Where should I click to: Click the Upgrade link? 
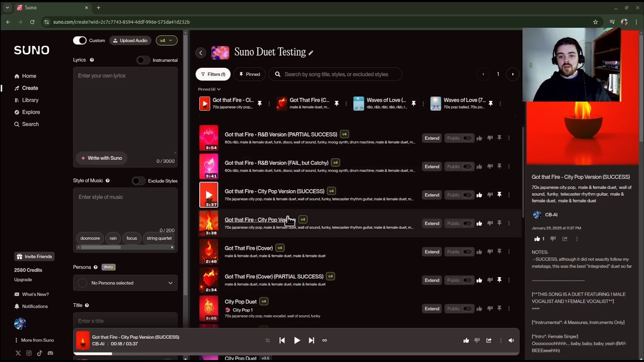tap(23, 280)
